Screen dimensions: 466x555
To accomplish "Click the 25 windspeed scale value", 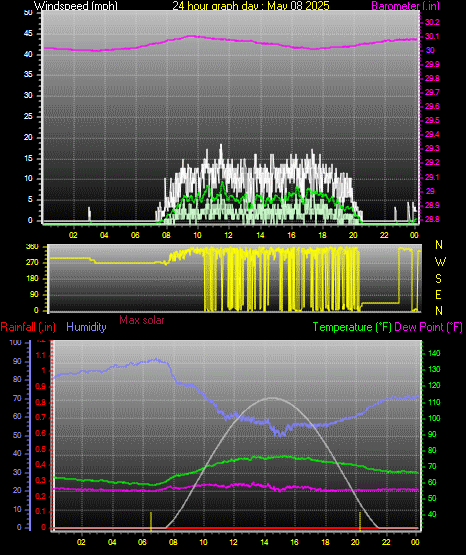I will (x=28, y=116).
